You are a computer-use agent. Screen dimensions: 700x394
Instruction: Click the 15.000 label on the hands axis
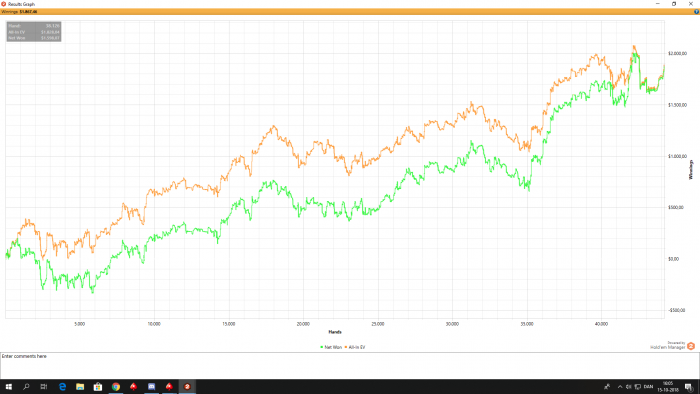point(229,324)
